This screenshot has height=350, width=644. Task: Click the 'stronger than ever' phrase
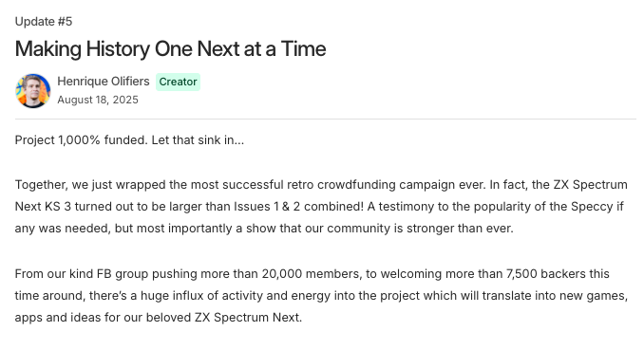[460, 229]
